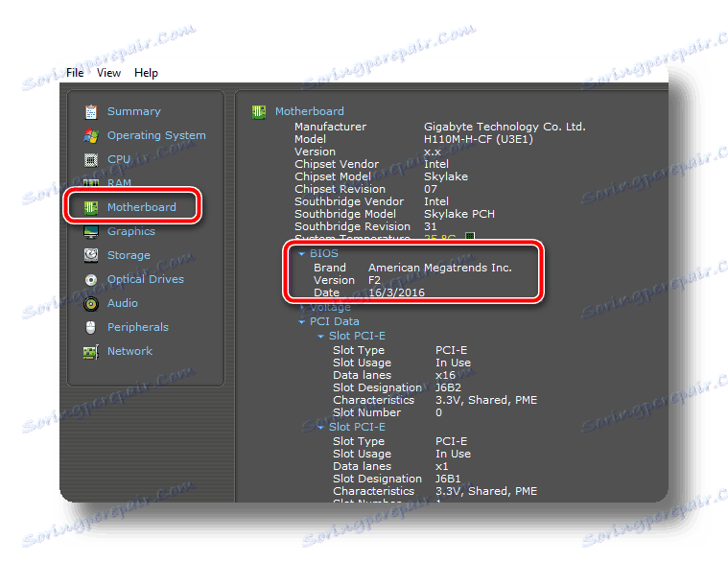Click the Motherboard heading in details pane
The image size is (728, 562).
[x=310, y=111]
